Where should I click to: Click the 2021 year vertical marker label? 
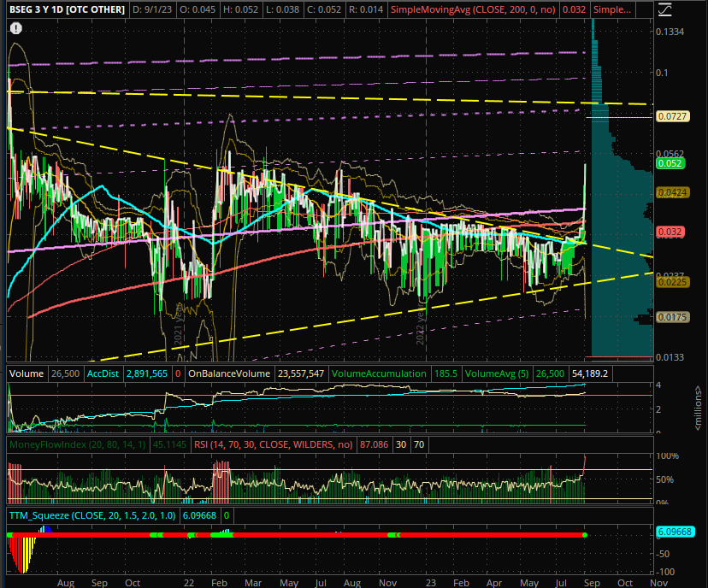point(179,324)
